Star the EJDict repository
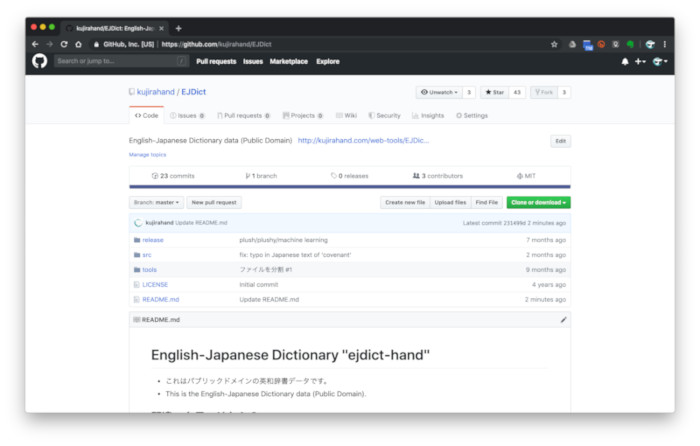700x446 pixels. coord(495,92)
